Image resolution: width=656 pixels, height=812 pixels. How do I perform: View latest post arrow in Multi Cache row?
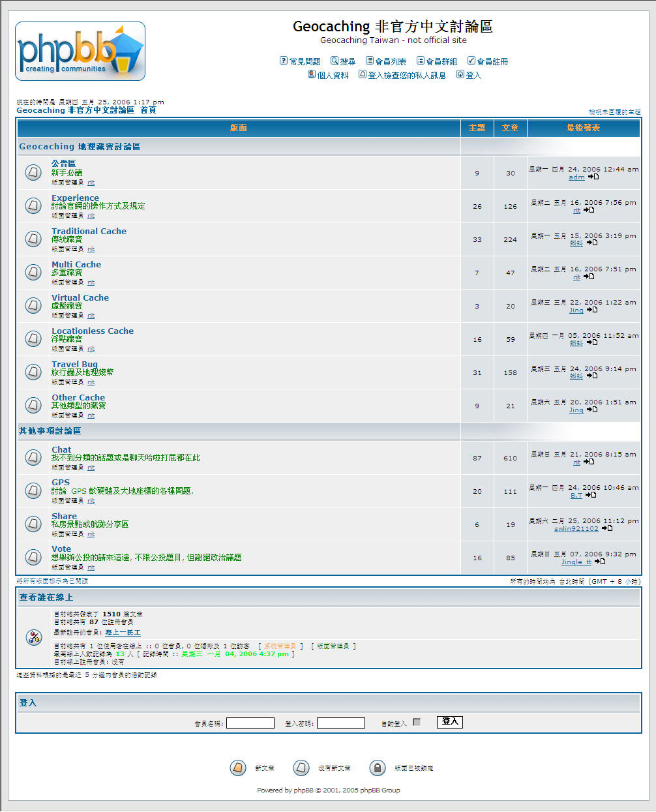589,277
